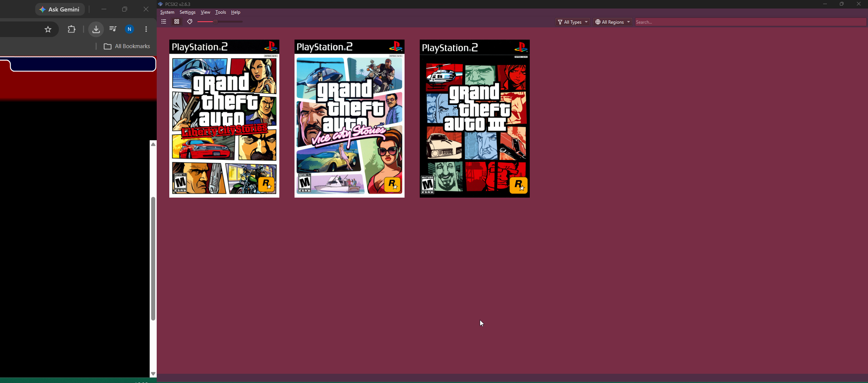Image resolution: width=868 pixels, height=383 pixels.
Task: Click the cover size zoom slider
Action: coord(220,22)
